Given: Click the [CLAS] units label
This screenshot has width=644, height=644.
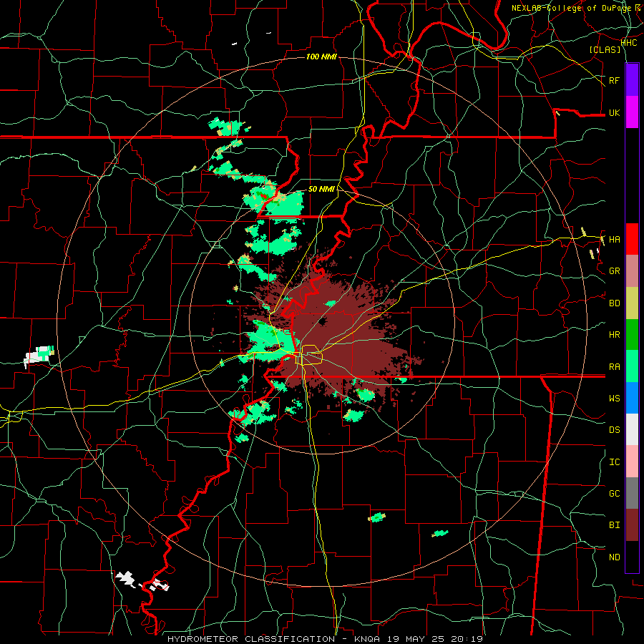Looking at the screenshot, I should (605, 49).
